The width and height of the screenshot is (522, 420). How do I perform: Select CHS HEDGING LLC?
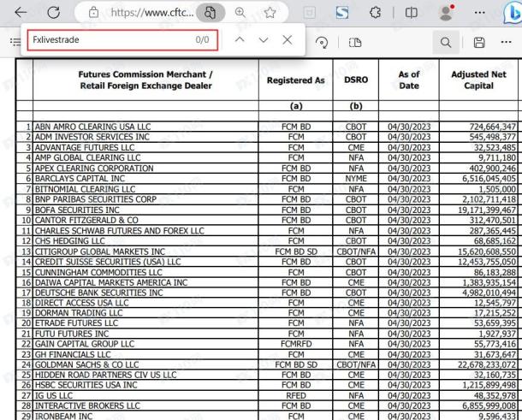click(x=70, y=241)
